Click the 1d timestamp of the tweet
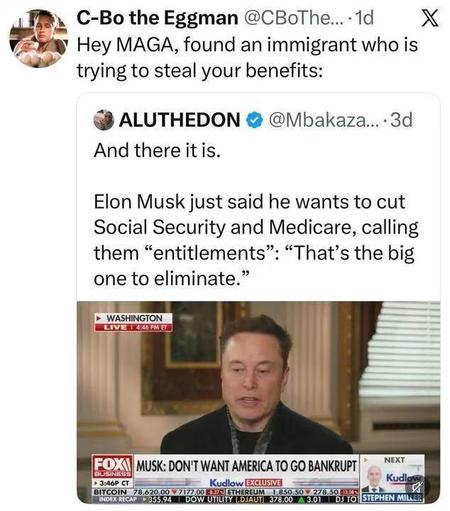 (364, 18)
